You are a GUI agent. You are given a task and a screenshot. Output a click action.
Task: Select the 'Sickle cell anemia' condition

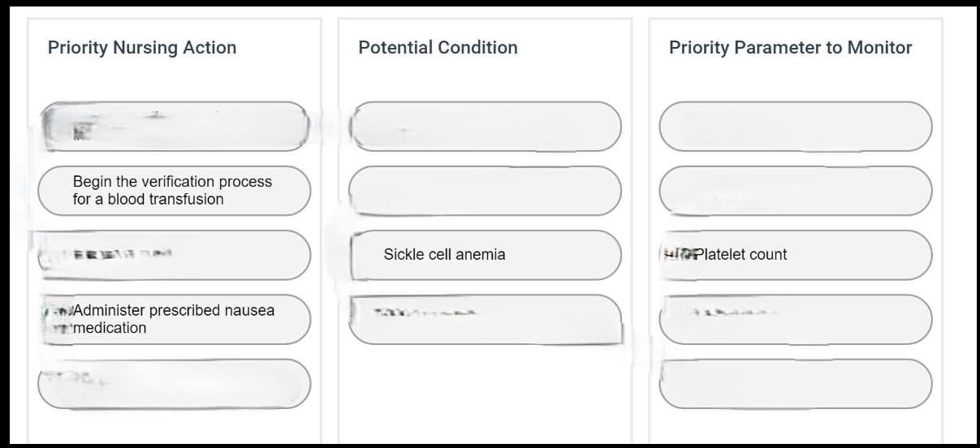486,255
